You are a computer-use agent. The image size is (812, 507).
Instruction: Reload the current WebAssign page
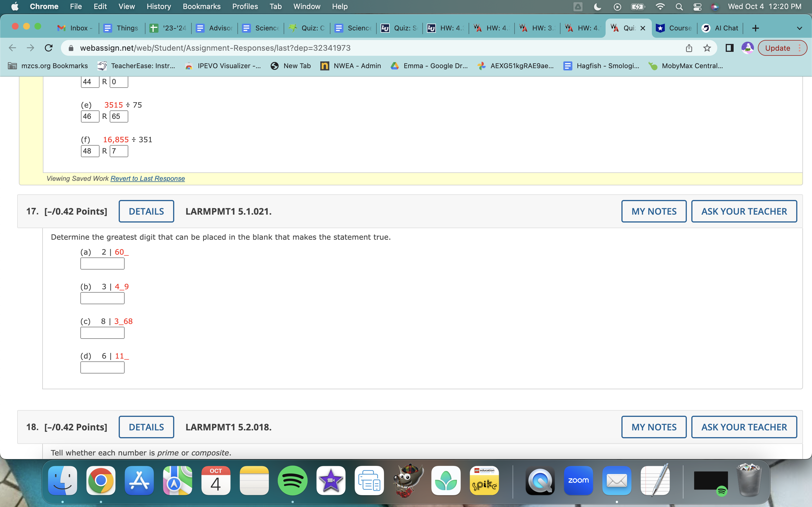(49, 48)
